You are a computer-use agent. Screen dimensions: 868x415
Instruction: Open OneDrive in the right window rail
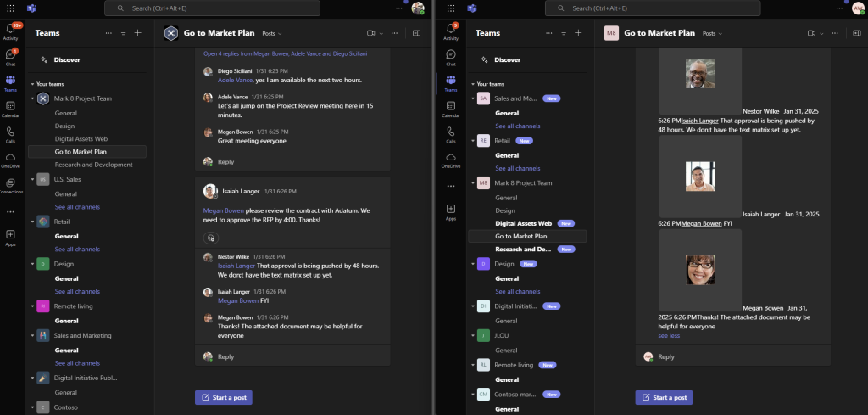(451, 160)
